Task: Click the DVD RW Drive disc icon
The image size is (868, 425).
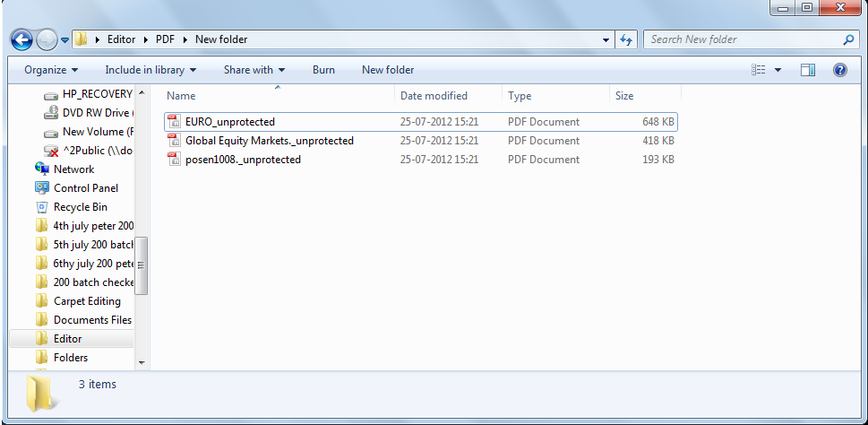Action: tap(51, 113)
